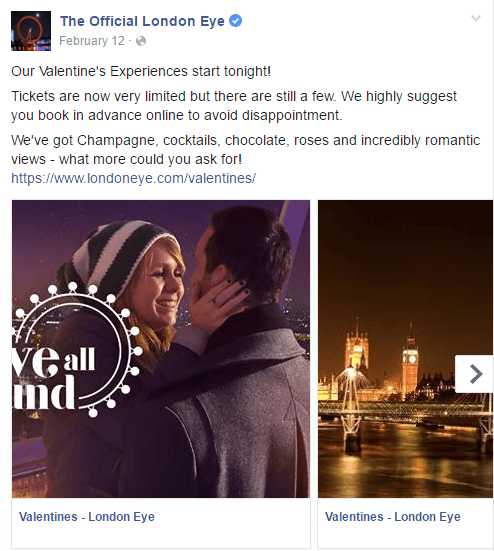This screenshot has width=494, height=551.
Task: Open The Official London Eye page name
Action: click(x=142, y=21)
